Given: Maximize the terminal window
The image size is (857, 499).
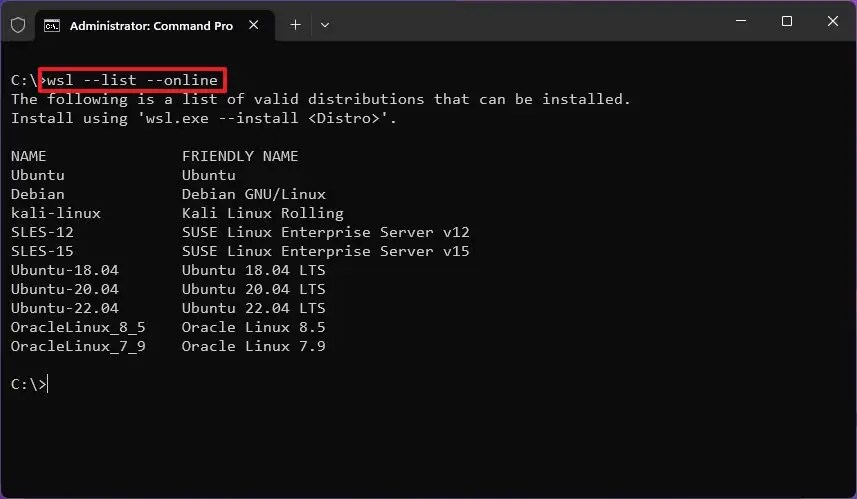Looking at the screenshot, I should [x=787, y=21].
